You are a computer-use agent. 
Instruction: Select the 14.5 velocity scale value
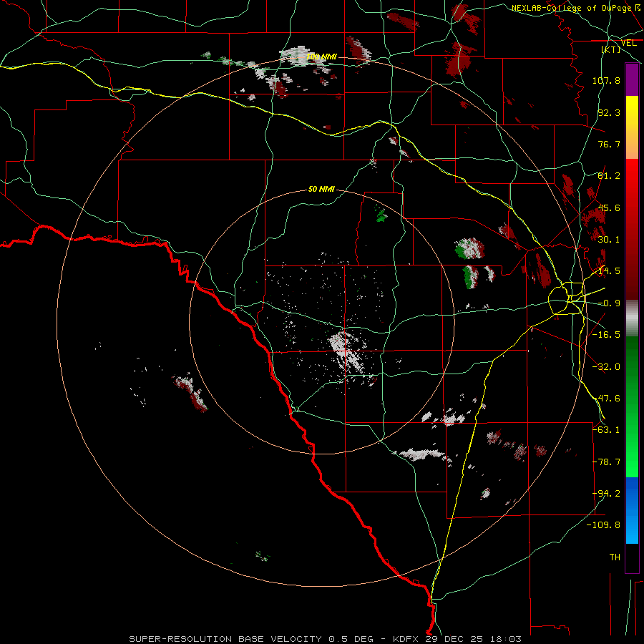click(x=609, y=271)
